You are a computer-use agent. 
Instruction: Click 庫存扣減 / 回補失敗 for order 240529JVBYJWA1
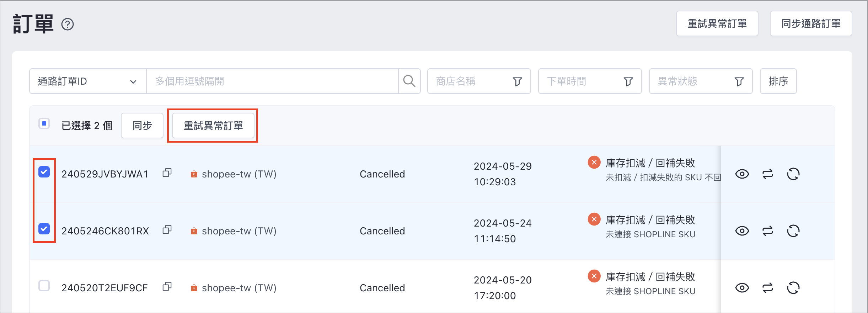[x=650, y=163]
